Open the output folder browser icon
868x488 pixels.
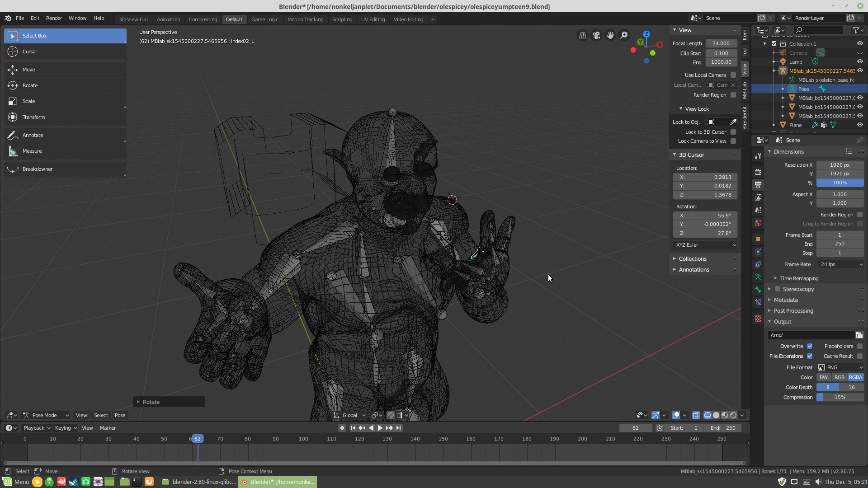pyautogui.click(x=859, y=335)
